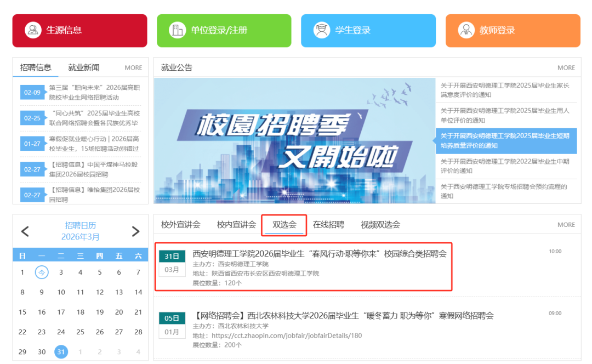The image size is (592, 364).
Task: Click the 31日 03月 date badge
Action: [172, 263]
